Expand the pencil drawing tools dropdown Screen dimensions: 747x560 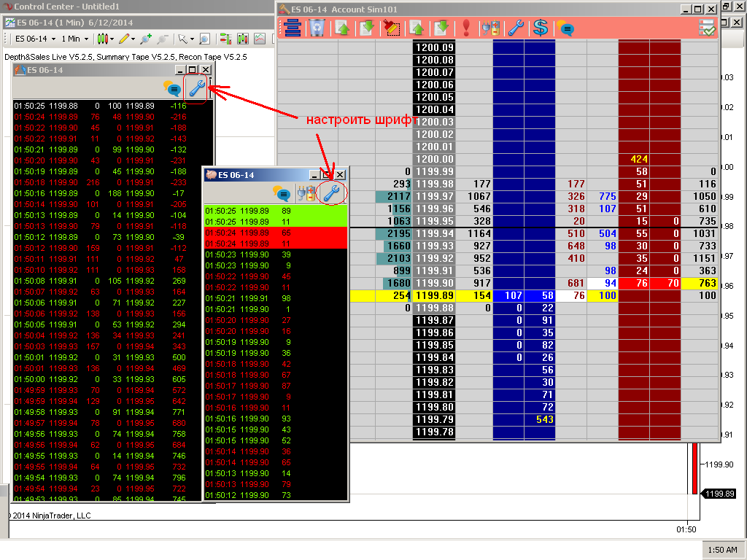pyautogui.click(x=128, y=39)
